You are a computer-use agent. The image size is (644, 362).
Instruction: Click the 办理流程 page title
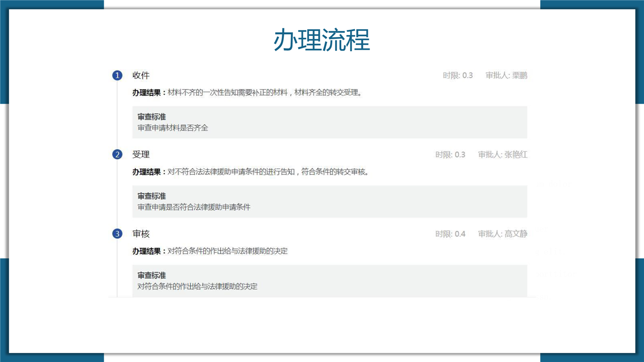[x=322, y=40]
